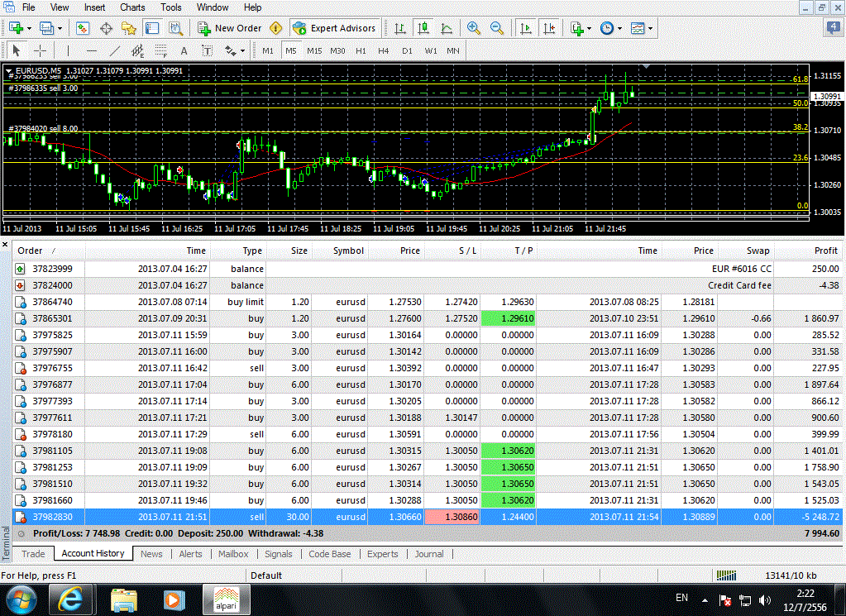This screenshot has width=846, height=616.
Task: Switch chart to candlesticks view
Action: click(423, 28)
